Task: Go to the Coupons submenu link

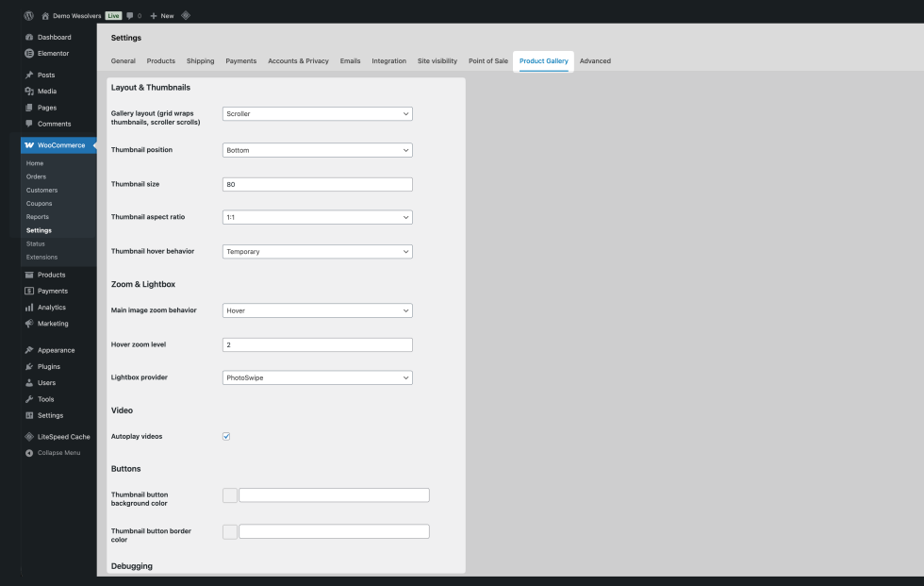Action: tap(40, 204)
